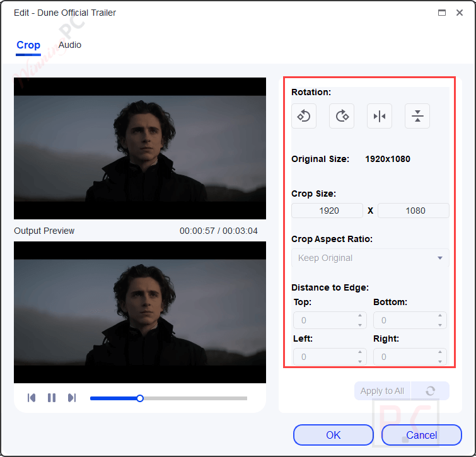This screenshot has height=457, width=476.
Task: Click the 00:00:57 / 00:03:04 timestamp
Action: coord(219,231)
